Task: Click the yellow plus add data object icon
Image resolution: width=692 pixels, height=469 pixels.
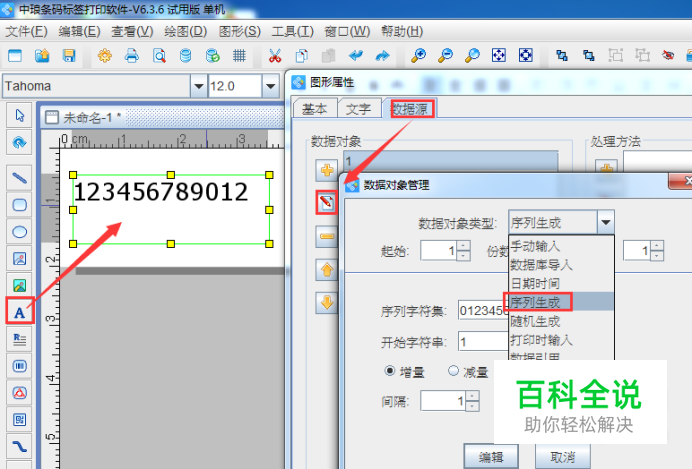Action: click(x=326, y=169)
